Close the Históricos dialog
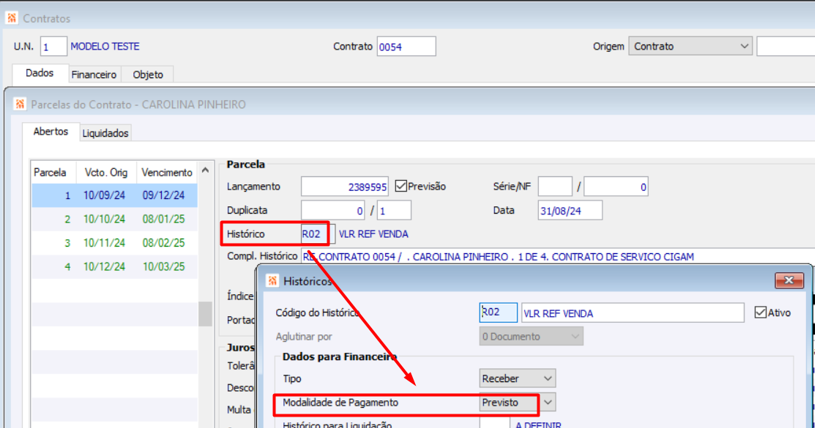The height and width of the screenshot is (428, 815). click(789, 280)
